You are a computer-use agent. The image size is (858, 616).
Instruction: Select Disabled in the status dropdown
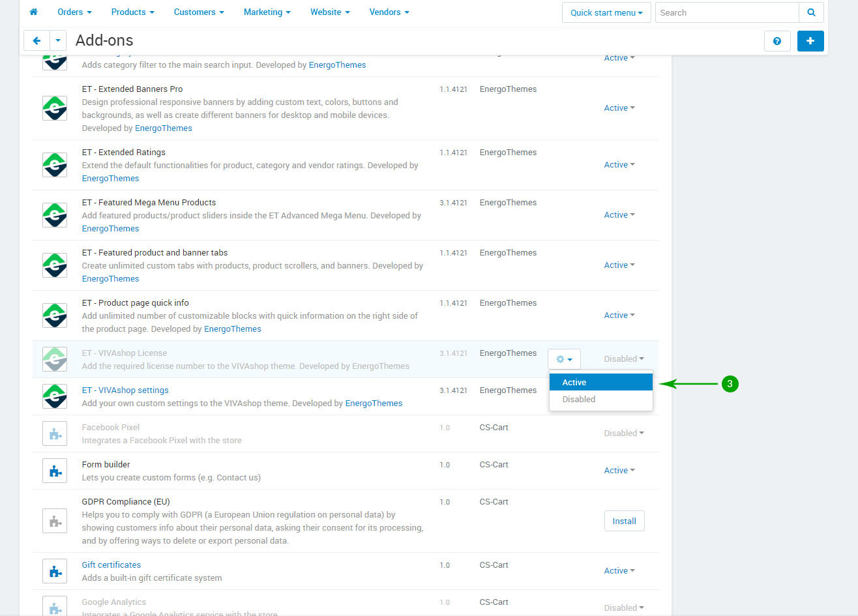tap(600, 400)
